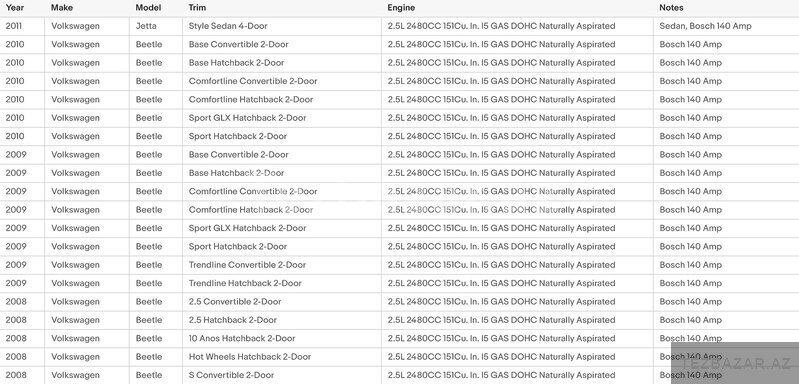Click the S Convertible 2-Door cell
The image size is (799, 384).
pyautogui.click(x=231, y=375)
